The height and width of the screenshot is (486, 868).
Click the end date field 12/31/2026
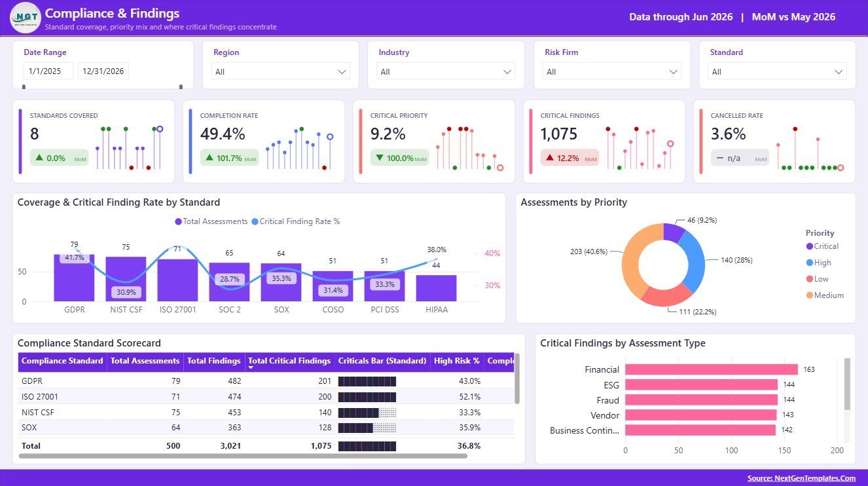[103, 71]
